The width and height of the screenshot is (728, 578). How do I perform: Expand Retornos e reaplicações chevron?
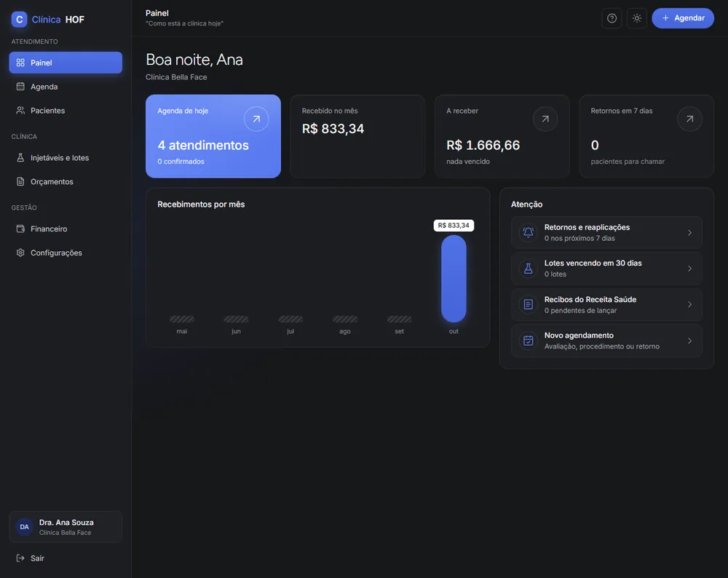690,233
